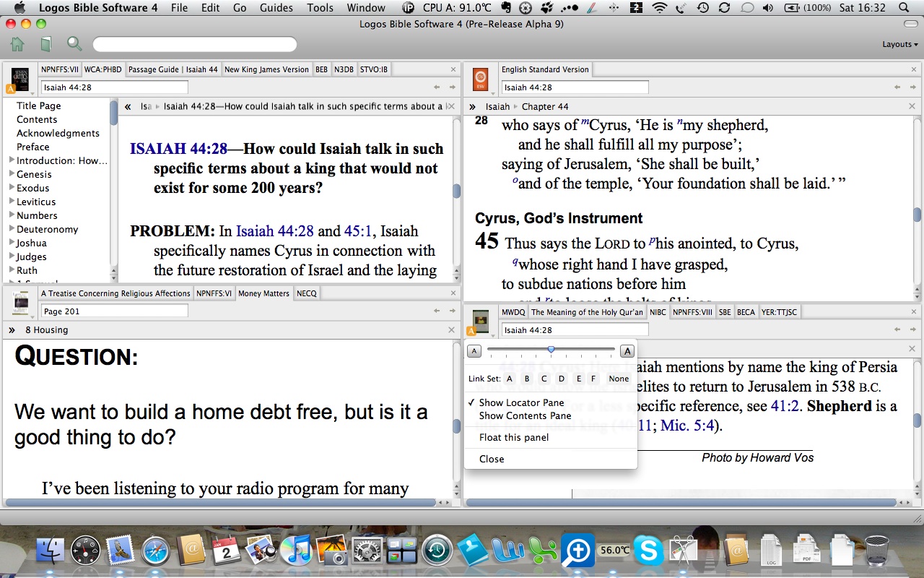The image size is (924, 578).
Task: Click the ESV panel vertical scrollbar thumb
Action: [918, 215]
